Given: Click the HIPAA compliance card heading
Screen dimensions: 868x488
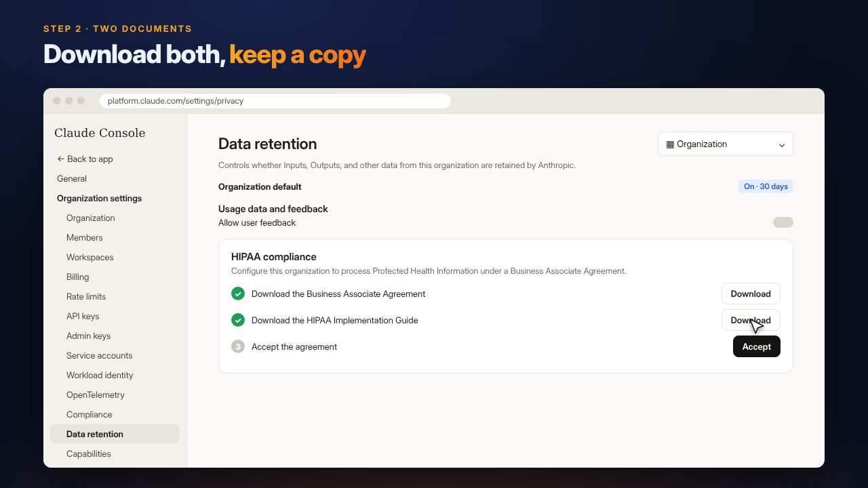Looking at the screenshot, I should tap(274, 257).
